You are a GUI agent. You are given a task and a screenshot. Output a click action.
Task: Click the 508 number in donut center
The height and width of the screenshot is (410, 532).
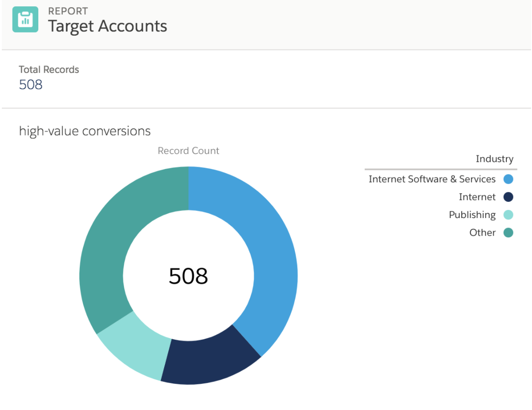tap(188, 276)
